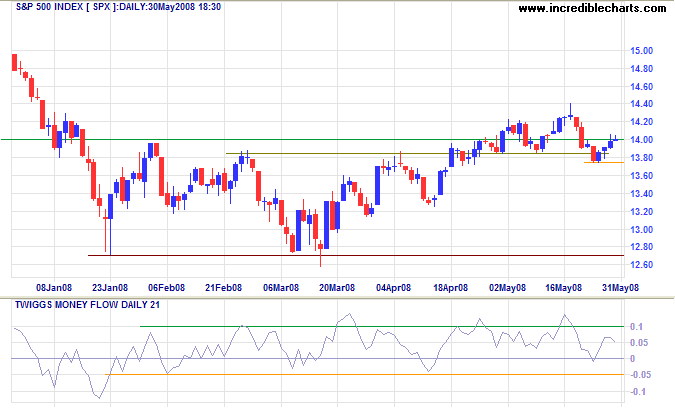Click the 06Mar08 date label
Viewport: 675px width, 410px height.
(281, 288)
